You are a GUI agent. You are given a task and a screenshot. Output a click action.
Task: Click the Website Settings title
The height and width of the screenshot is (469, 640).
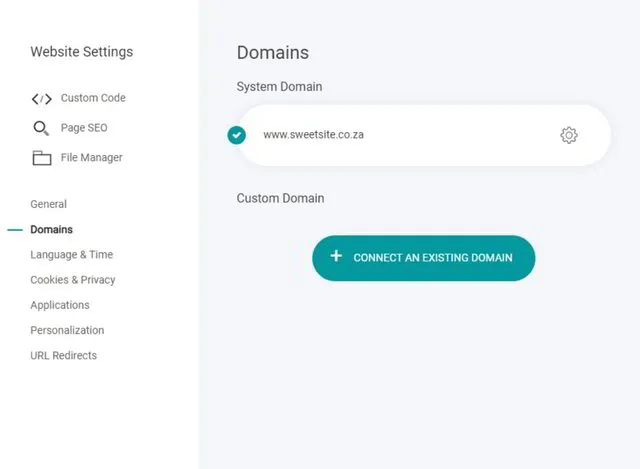(82, 52)
